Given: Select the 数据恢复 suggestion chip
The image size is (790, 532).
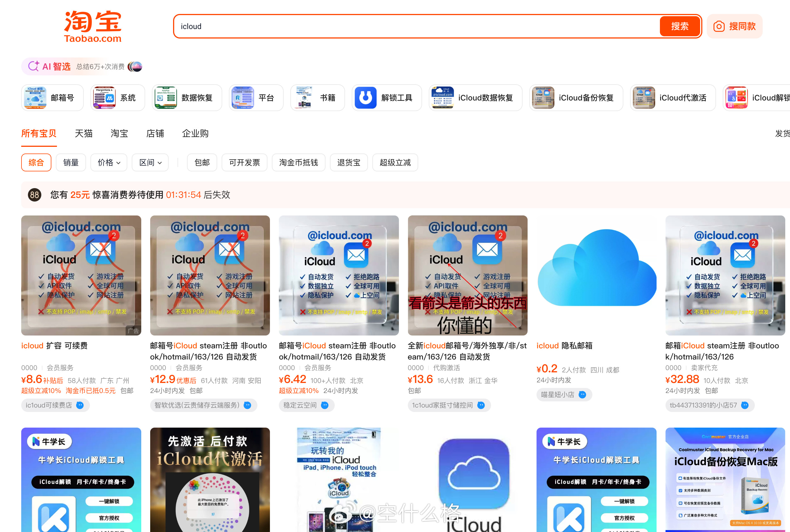Looking at the screenshot, I should click(x=187, y=98).
